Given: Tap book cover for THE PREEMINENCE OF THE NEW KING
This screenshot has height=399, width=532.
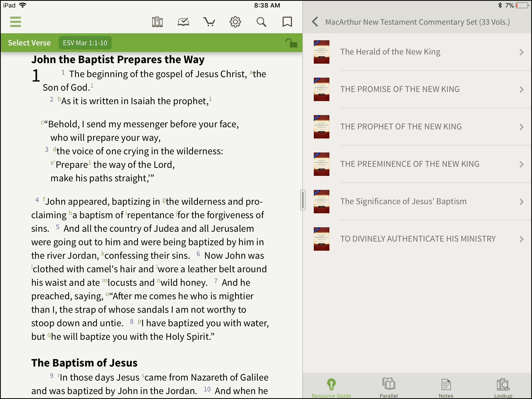Looking at the screenshot, I should [x=321, y=164].
